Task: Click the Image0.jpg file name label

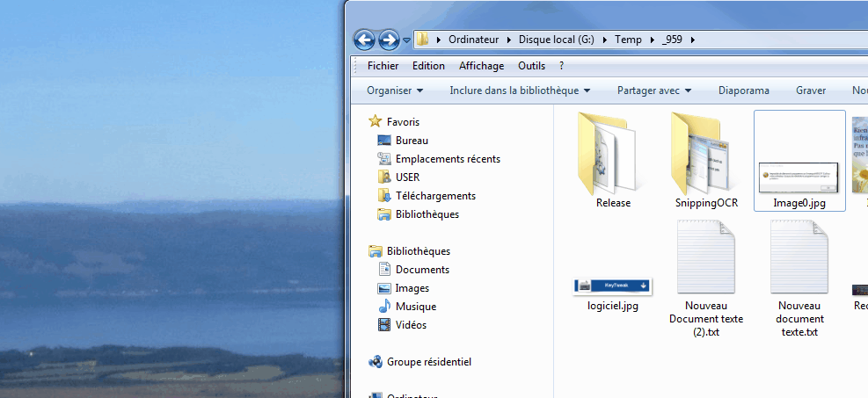Action: click(x=799, y=203)
